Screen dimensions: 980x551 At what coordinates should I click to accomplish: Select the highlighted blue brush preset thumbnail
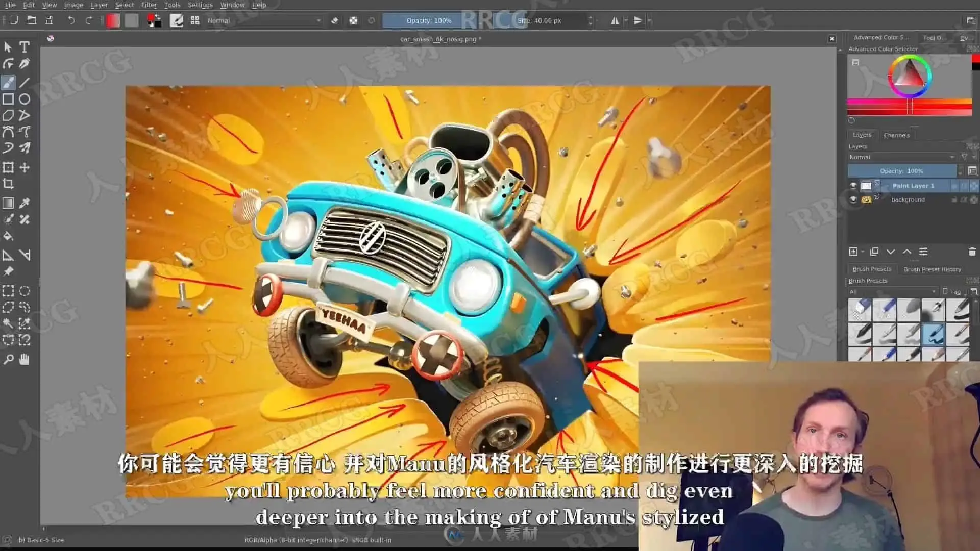click(x=933, y=334)
